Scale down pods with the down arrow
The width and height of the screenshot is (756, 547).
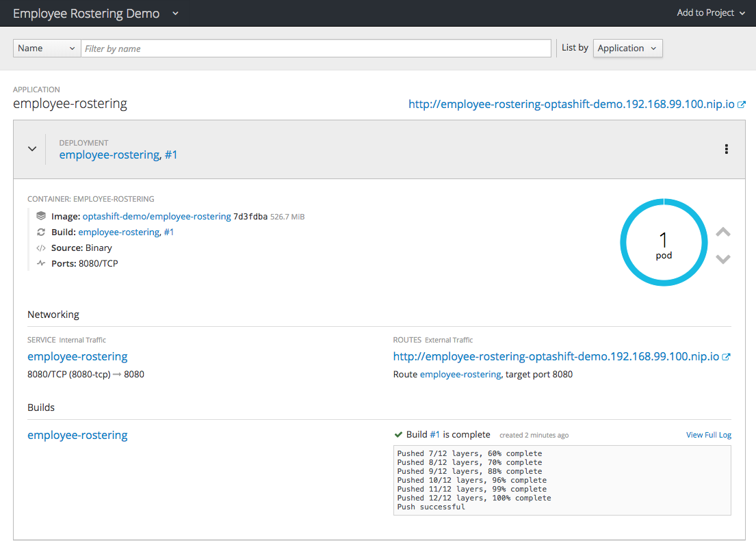722,259
